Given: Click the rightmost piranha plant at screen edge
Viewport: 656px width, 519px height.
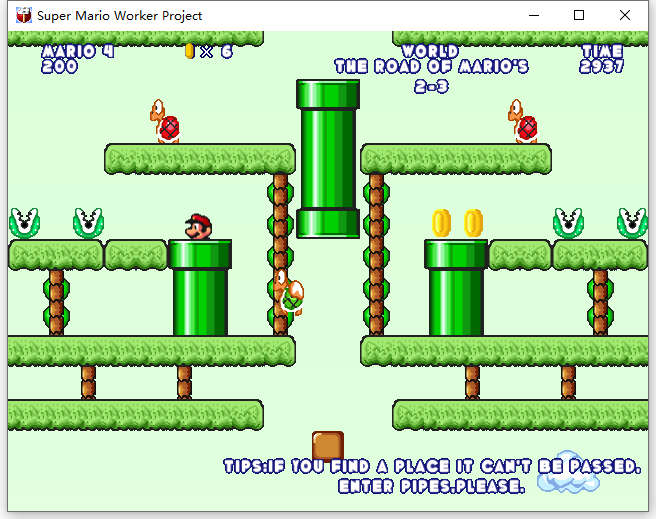Looking at the screenshot, I should tap(633, 223).
